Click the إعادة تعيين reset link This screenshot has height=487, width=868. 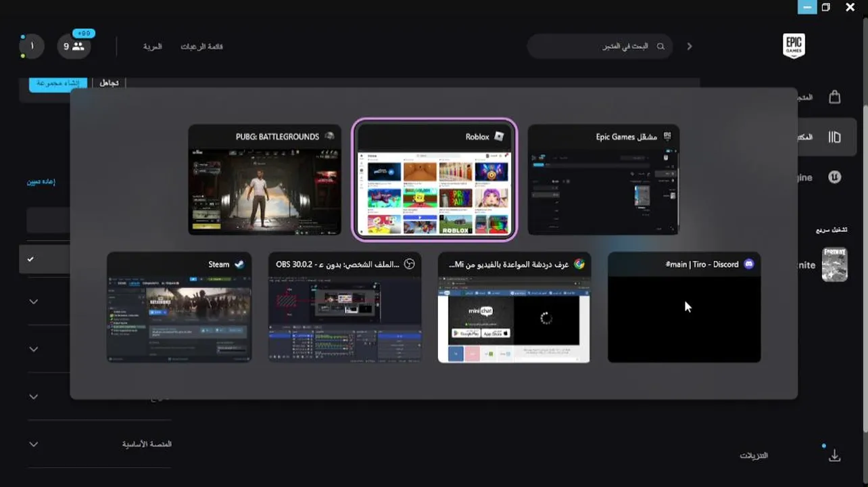coord(41,182)
